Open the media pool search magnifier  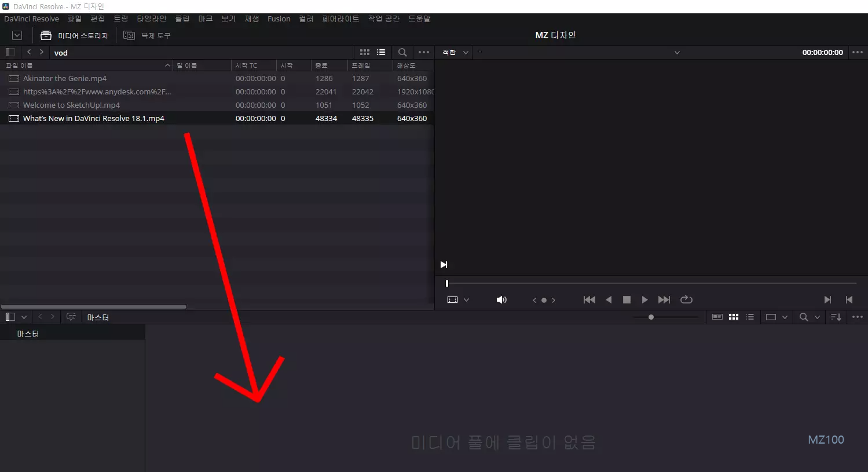coord(804,317)
